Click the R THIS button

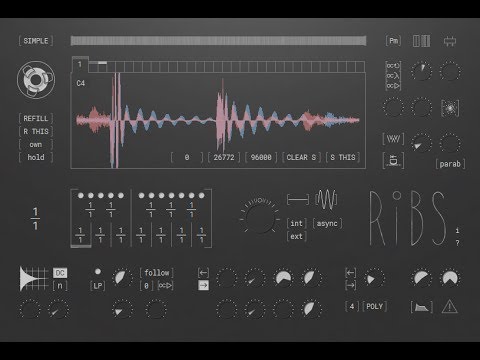point(36,131)
